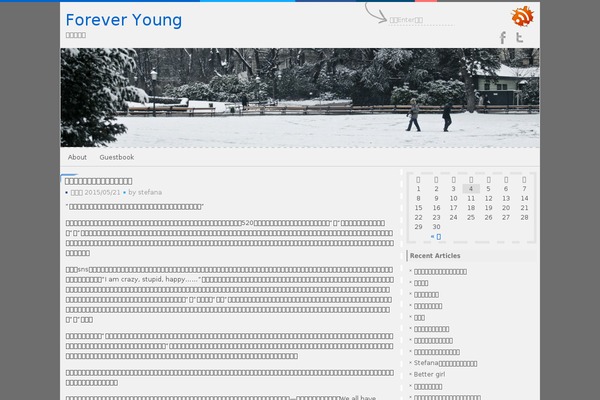Click the Forever Young site title
This screenshot has width=600, height=400.
coord(124,20)
